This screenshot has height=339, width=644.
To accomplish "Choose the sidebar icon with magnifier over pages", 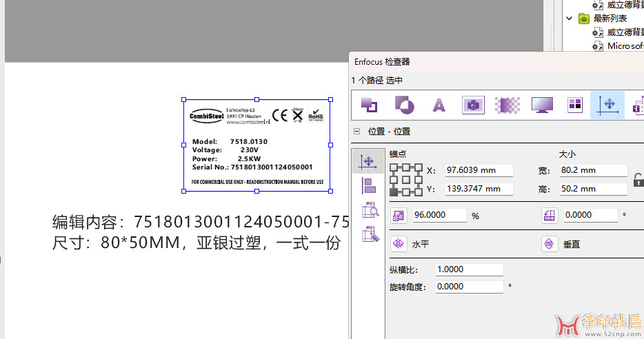I will point(370,209).
